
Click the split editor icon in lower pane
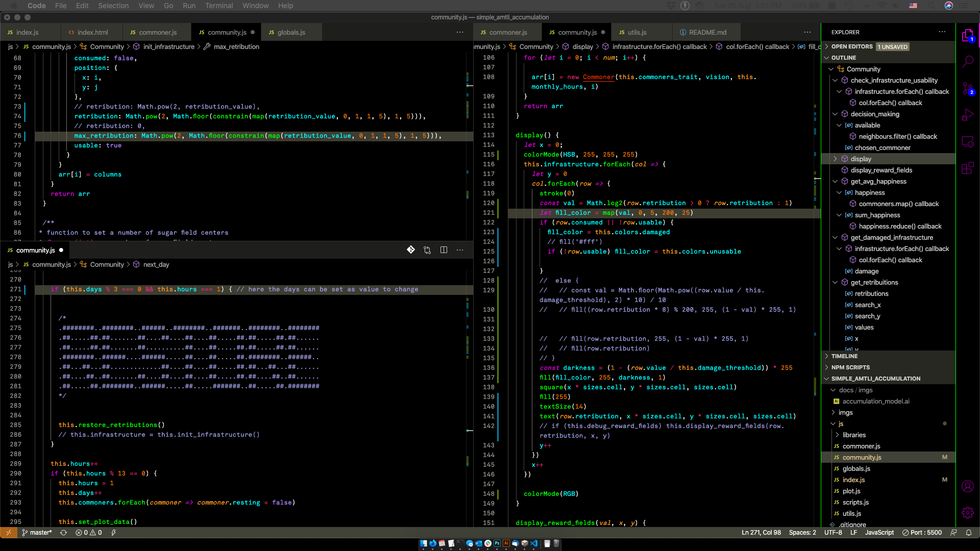444,250
